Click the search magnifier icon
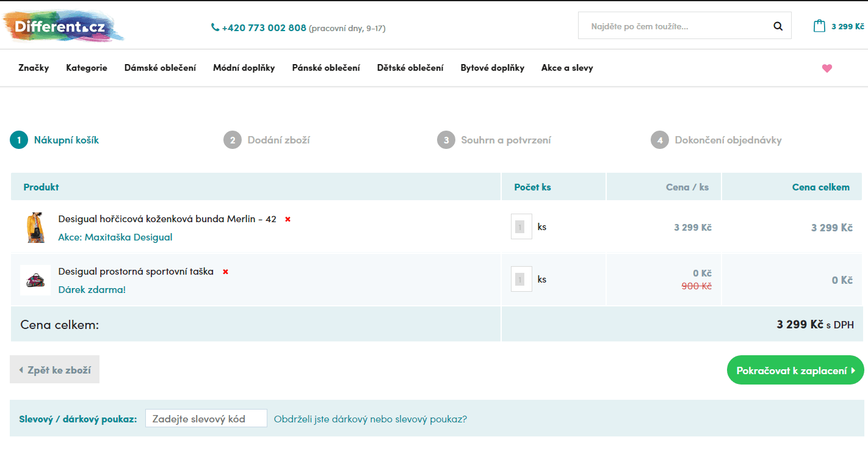 click(778, 26)
